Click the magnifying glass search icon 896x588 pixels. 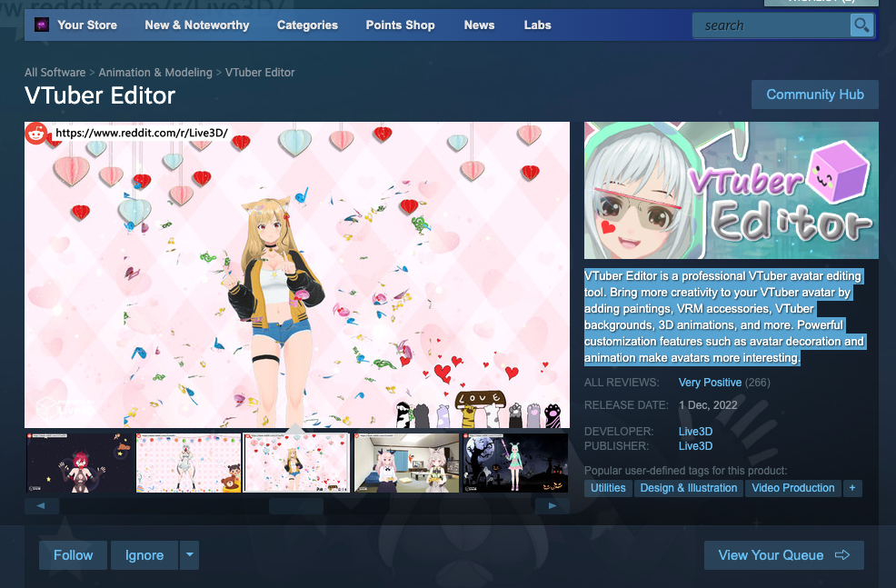coord(861,25)
